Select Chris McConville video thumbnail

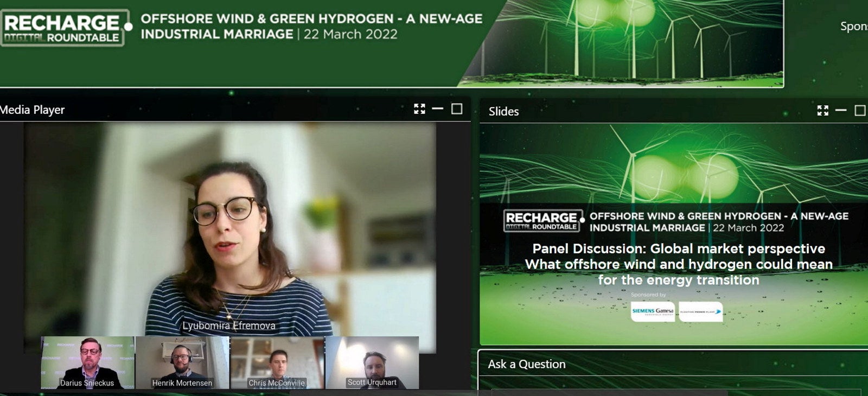point(277,362)
